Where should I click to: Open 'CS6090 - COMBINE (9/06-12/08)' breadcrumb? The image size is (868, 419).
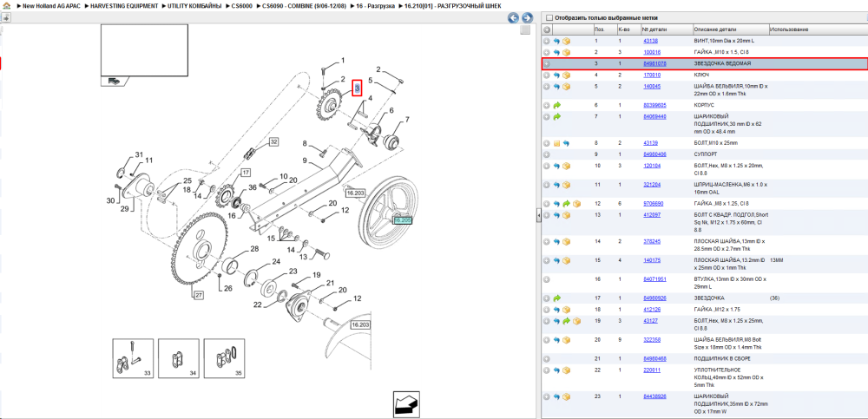306,5
